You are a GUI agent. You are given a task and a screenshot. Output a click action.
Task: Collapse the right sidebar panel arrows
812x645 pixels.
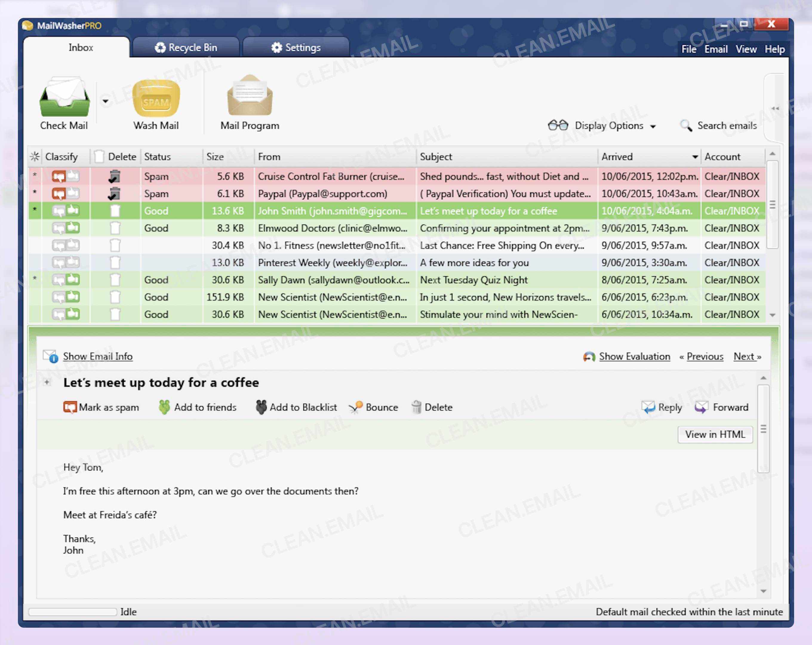[x=775, y=108]
